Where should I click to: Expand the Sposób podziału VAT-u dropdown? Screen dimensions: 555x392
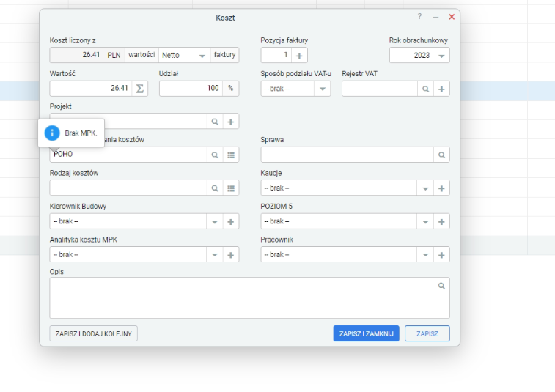point(323,89)
